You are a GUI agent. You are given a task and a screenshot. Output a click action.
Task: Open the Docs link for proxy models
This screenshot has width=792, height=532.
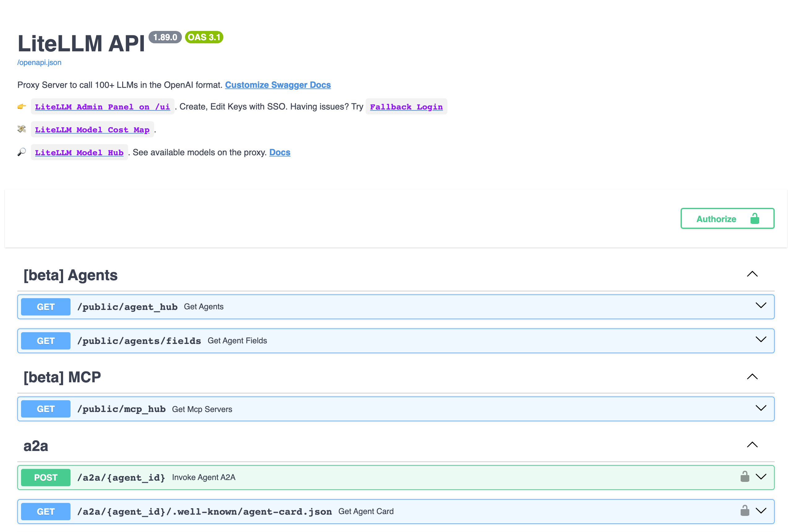[280, 152]
